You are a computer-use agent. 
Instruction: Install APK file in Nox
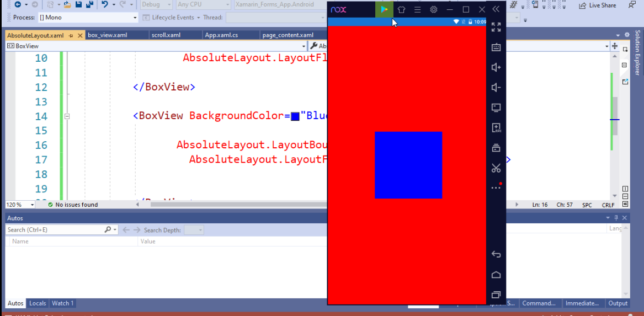pyautogui.click(x=496, y=127)
